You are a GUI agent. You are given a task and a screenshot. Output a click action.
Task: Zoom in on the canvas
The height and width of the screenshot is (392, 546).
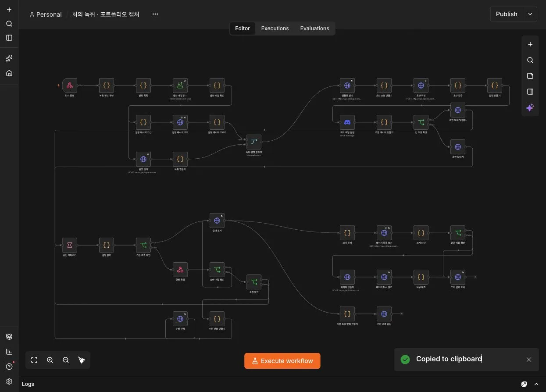[x=50, y=360]
